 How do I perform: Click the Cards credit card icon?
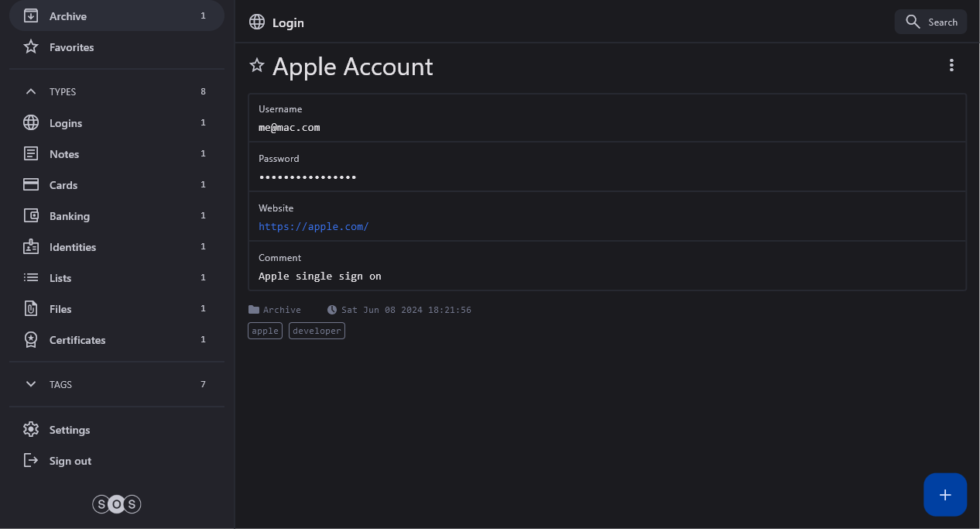(x=31, y=185)
